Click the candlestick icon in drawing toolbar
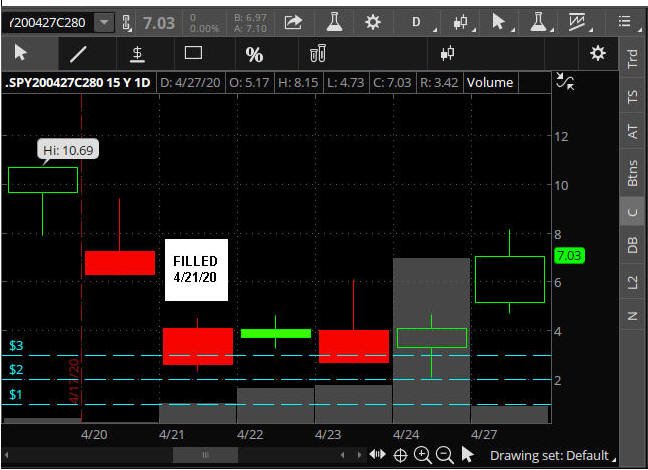Viewport: 648px width, 470px height. pos(447,54)
